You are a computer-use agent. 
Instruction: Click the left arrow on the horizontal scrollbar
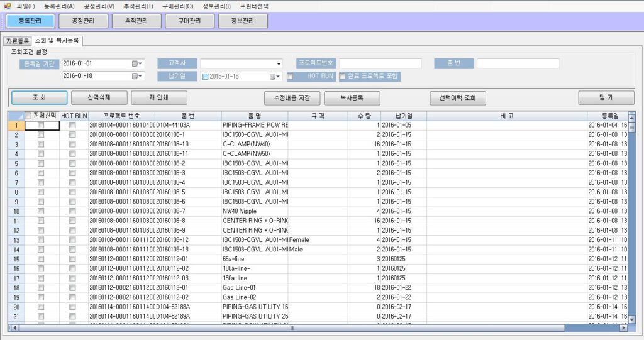(14, 327)
